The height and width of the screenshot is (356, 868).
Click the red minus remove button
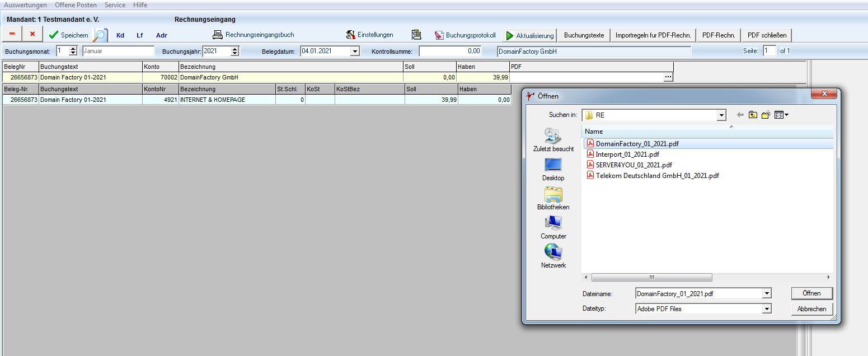12,35
